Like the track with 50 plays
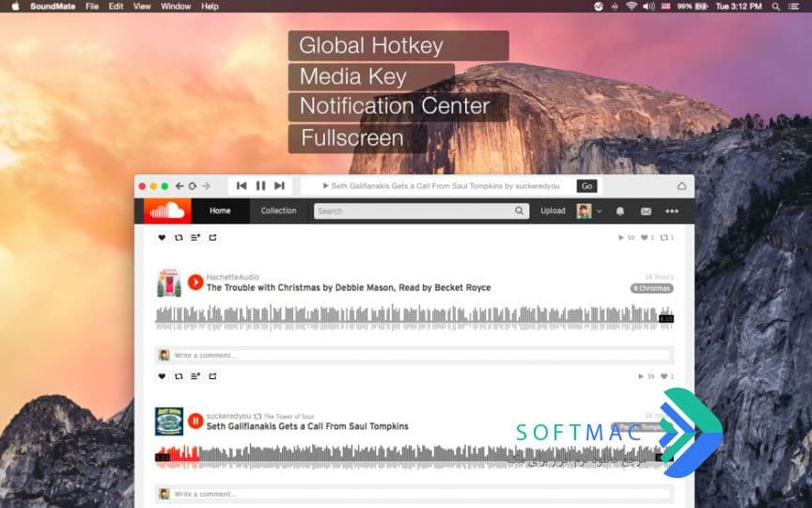812x508 pixels. 162,237
